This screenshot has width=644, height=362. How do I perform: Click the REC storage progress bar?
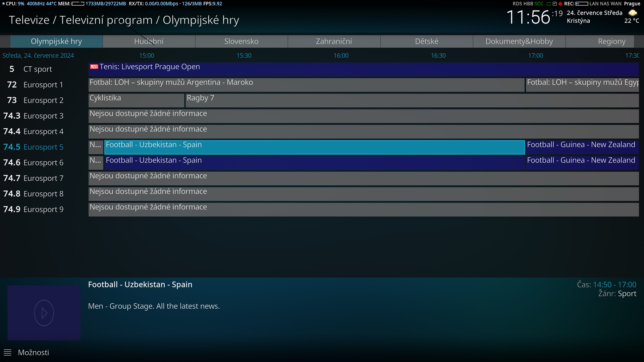(x=582, y=4)
